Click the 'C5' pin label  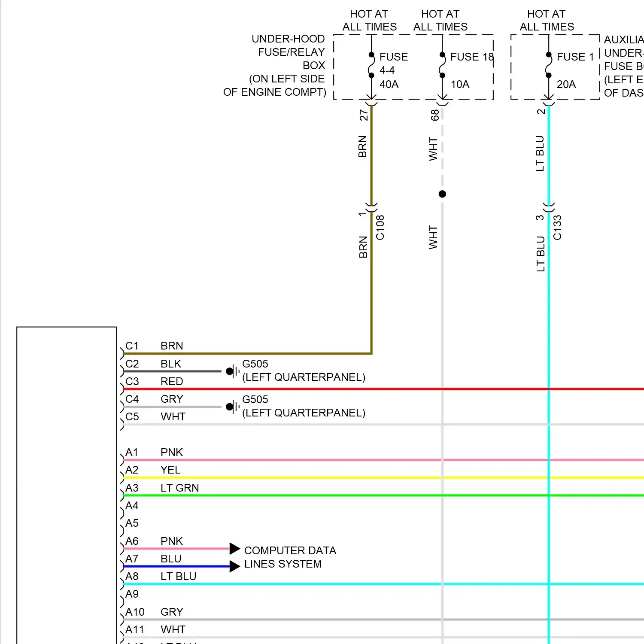132,416
